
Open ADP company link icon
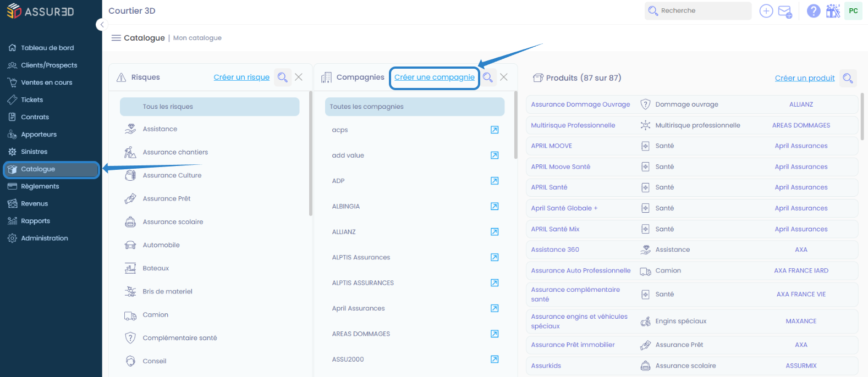click(x=495, y=181)
